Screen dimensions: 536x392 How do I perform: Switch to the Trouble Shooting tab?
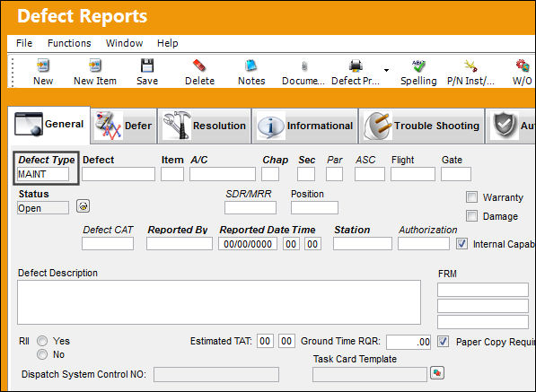click(421, 126)
